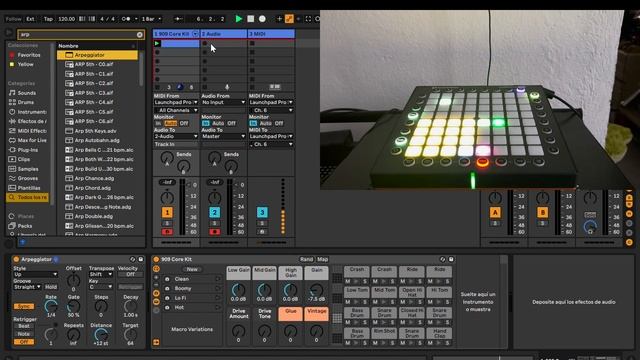Image resolution: width=640 pixels, height=360 pixels.
Task: Open track 1 Audio To 2-Audio dropdown
Action: click(176, 136)
